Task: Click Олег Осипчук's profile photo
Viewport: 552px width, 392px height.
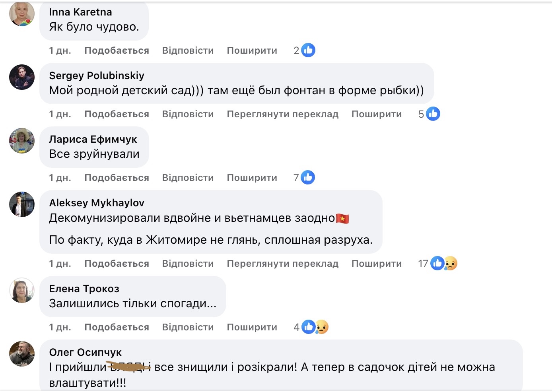Action: [x=22, y=353]
